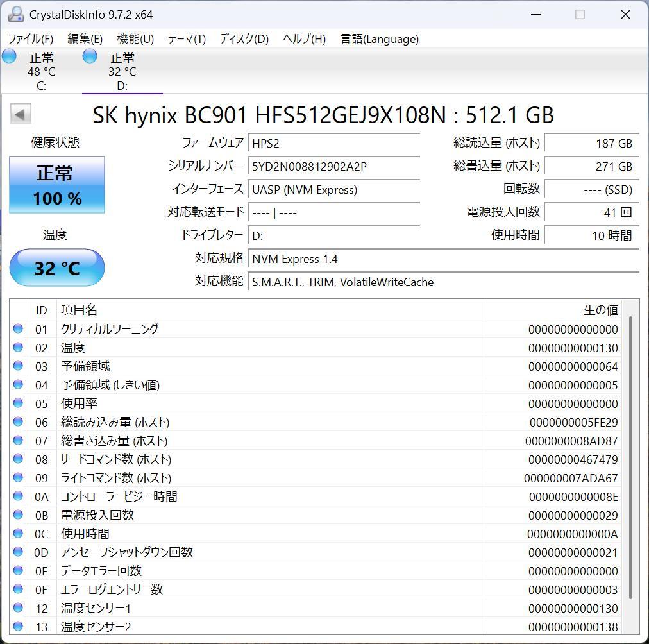Click status dot for 0F エラーログエントリー数
Screen dimensions: 649x644
point(18,589)
